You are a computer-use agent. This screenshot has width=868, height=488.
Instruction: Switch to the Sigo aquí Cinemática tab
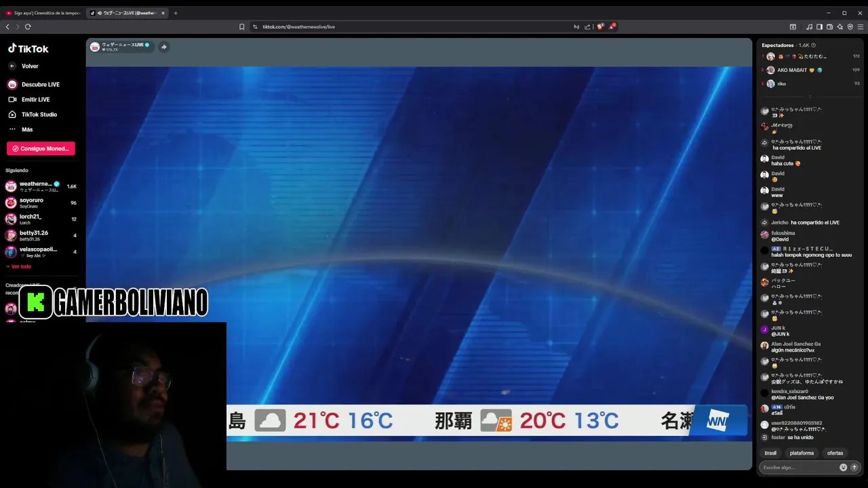(43, 13)
